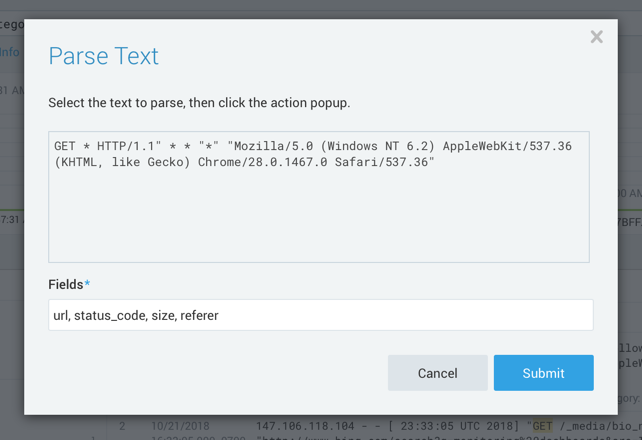The image size is (642, 440).
Task: Close the Parse Text dialog with X
Action: (596, 37)
